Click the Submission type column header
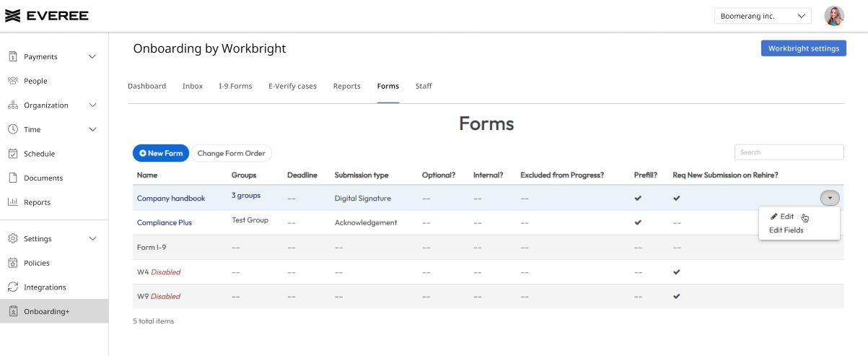 361,175
